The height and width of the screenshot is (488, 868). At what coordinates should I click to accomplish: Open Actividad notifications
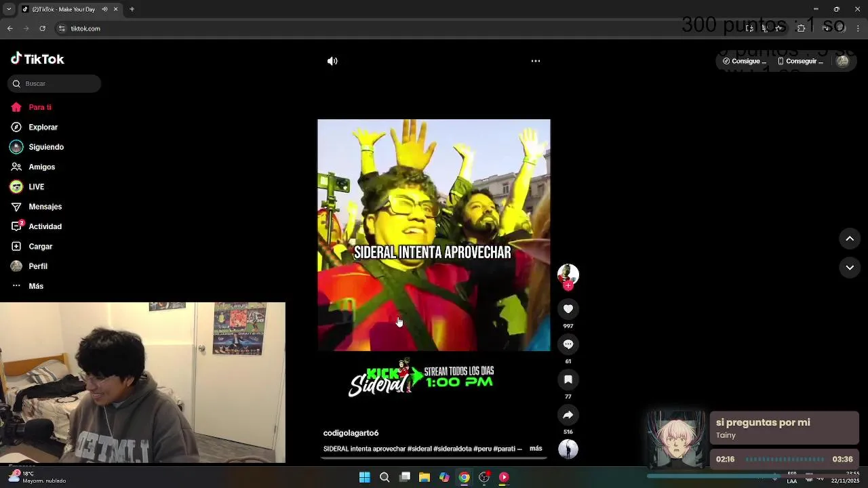tap(36, 226)
